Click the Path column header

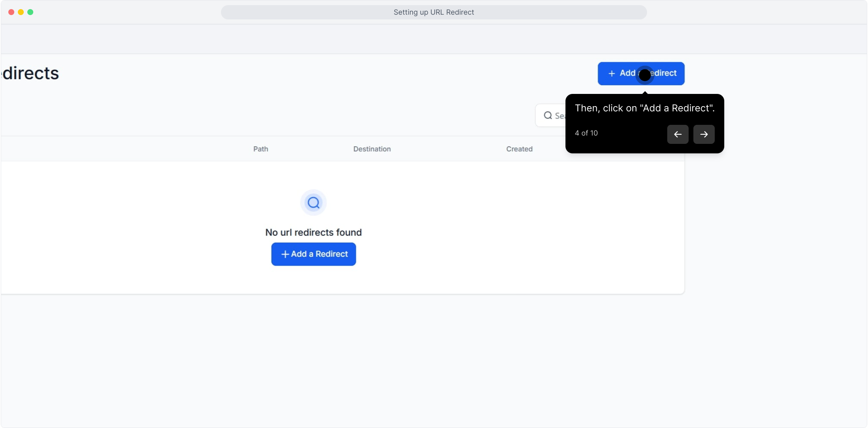261,149
